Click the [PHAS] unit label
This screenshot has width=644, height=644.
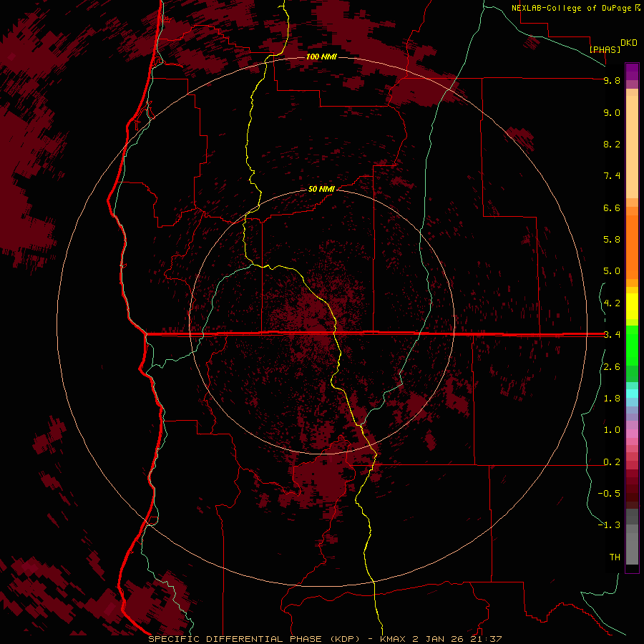tap(605, 49)
